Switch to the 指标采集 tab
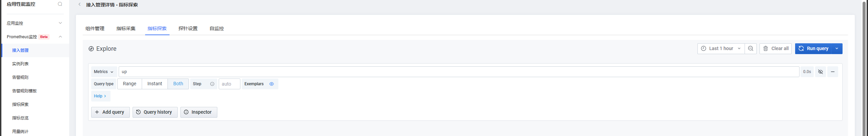 [x=126, y=28]
